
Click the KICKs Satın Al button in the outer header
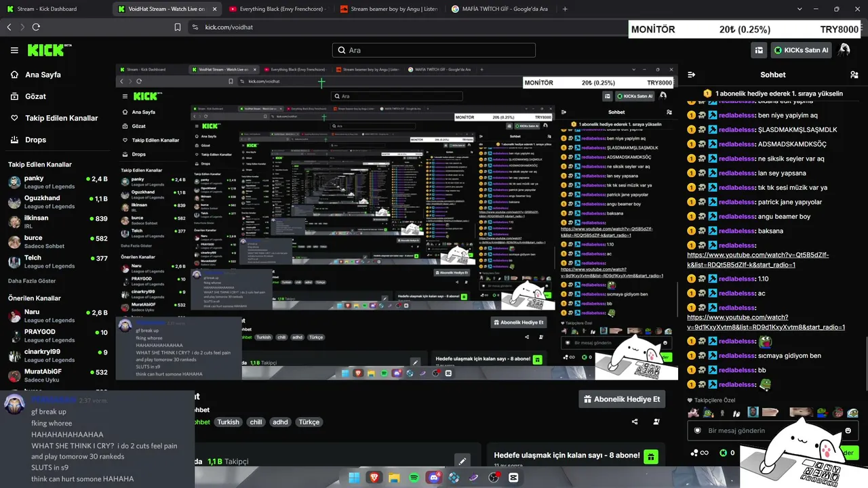click(x=801, y=50)
